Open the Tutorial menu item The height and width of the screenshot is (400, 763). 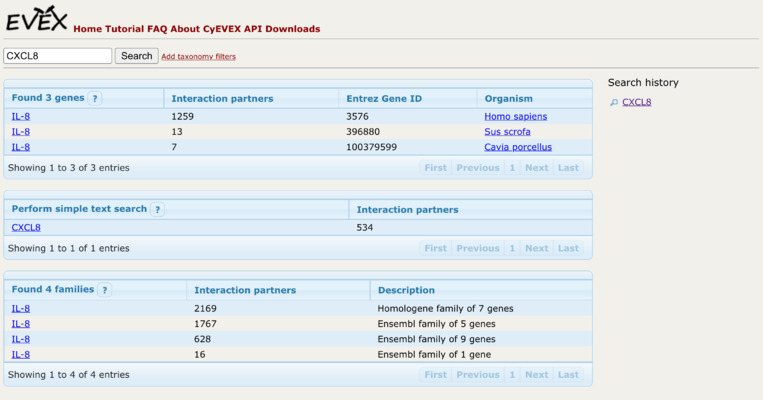pos(125,29)
